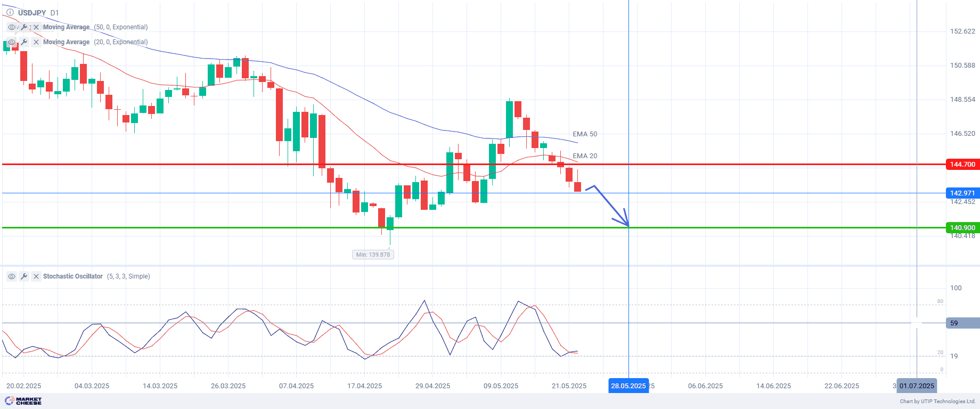Viewport: 980px width, 409px height.
Task: Click the Market Cheese logo
Action: tap(23, 401)
